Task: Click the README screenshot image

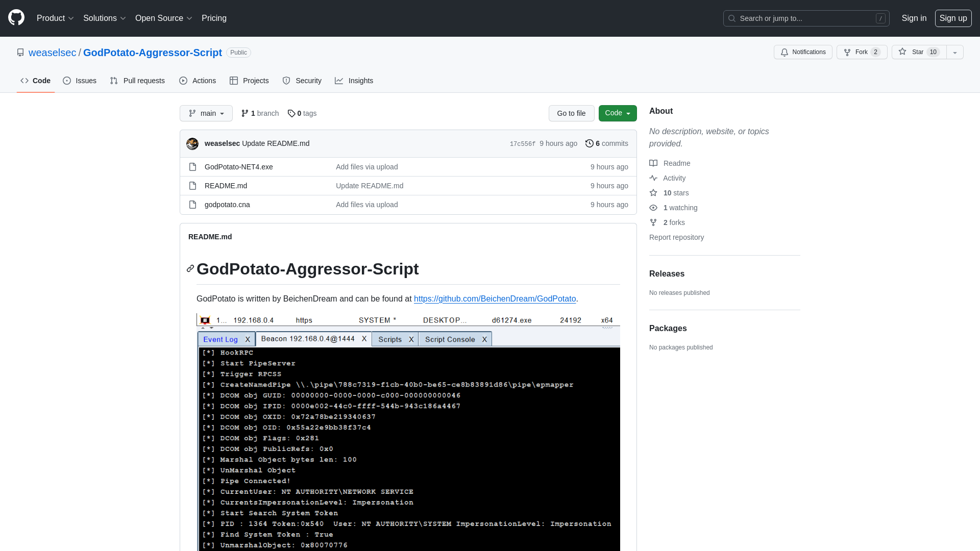Action: click(408, 432)
